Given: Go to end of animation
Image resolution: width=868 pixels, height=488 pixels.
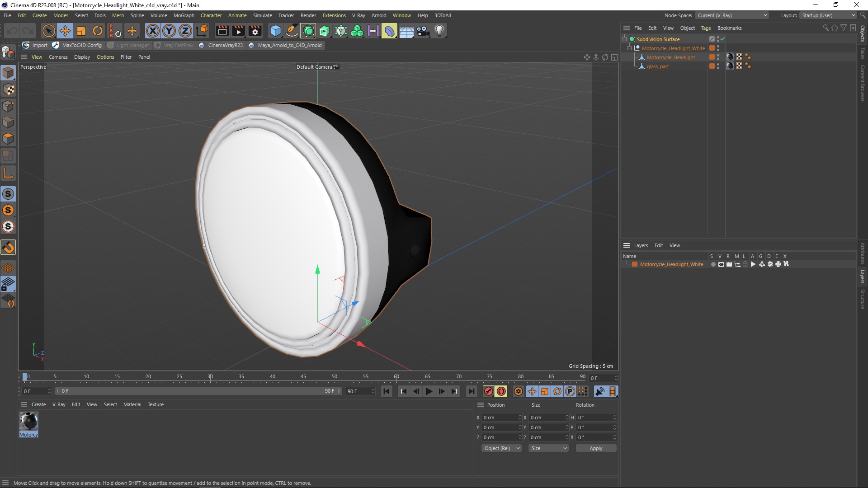Looking at the screenshot, I should (x=471, y=391).
